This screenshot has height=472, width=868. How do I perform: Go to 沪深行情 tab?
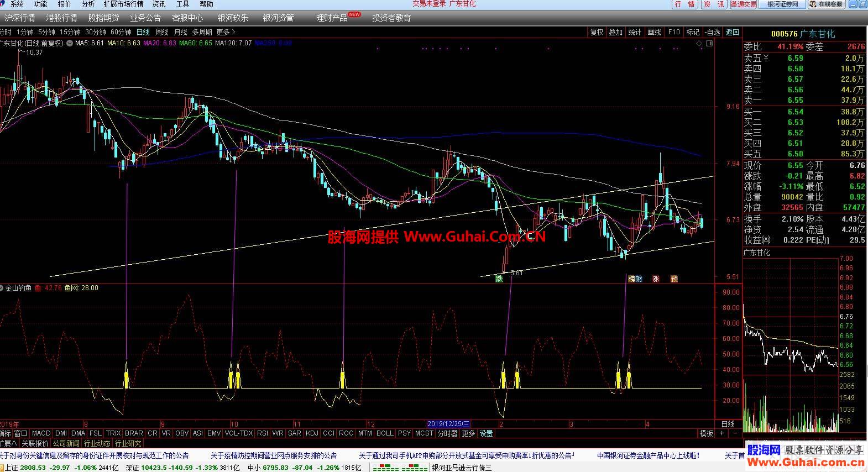[x=20, y=18]
